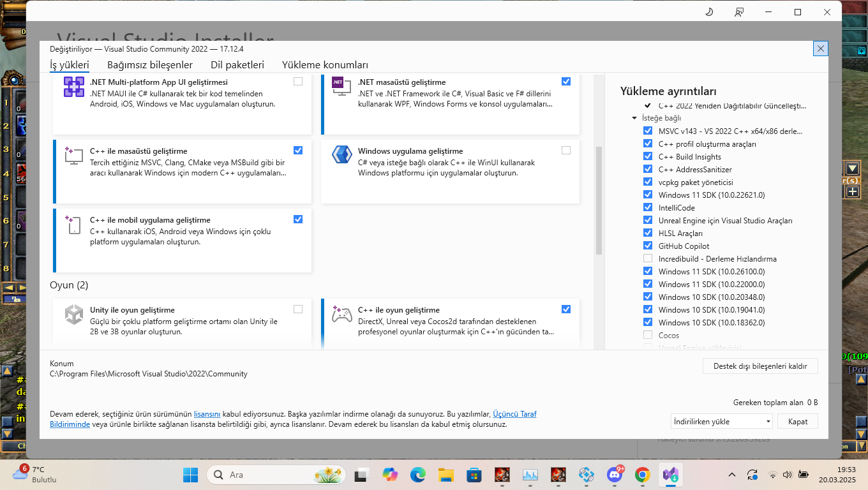Open the lisansını link

point(207,414)
